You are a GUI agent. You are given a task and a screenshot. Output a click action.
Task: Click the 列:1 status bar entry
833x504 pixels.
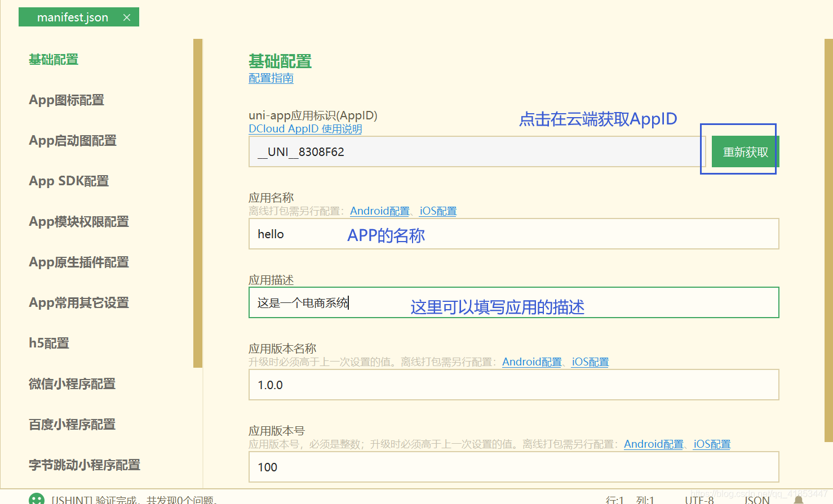pos(645,500)
